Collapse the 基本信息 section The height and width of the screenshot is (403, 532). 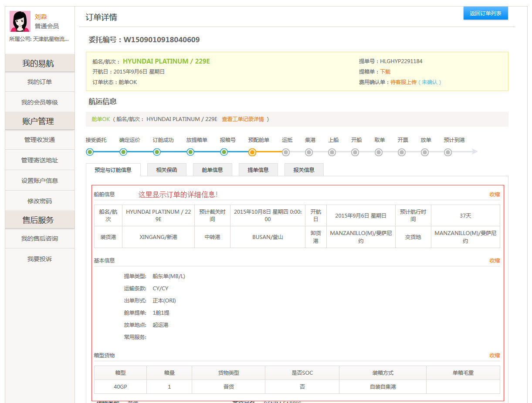495,261
